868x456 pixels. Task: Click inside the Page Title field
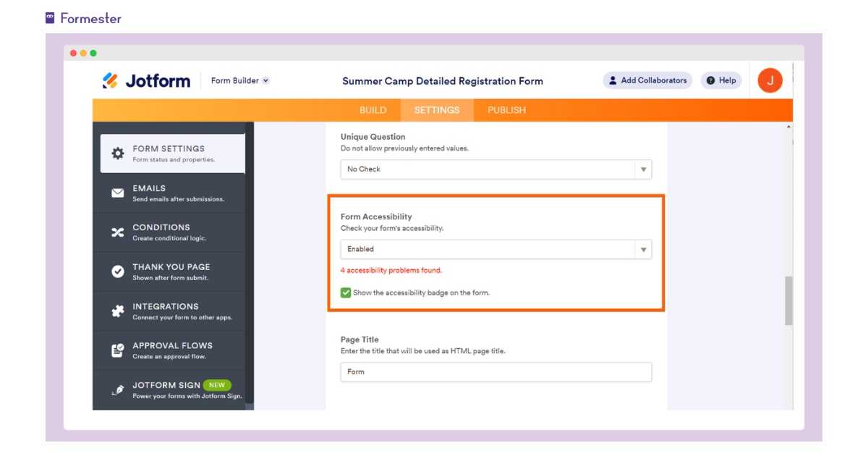pos(495,372)
